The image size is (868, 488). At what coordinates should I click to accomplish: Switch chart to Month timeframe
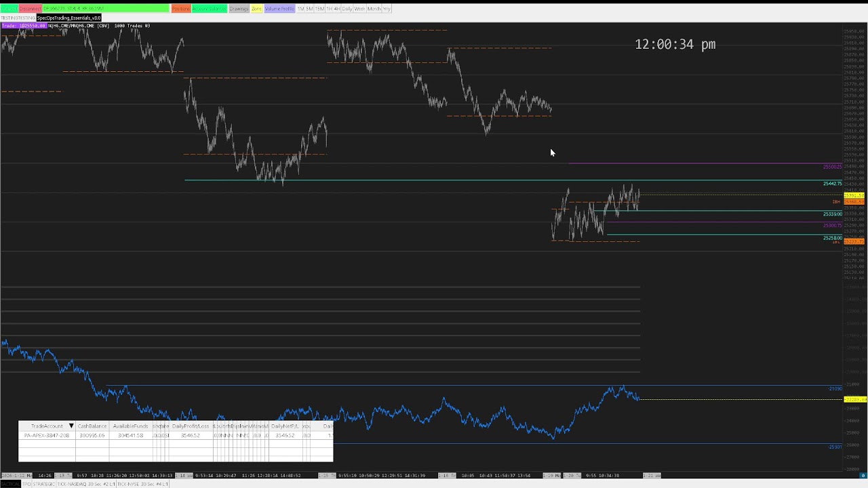pos(374,9)
